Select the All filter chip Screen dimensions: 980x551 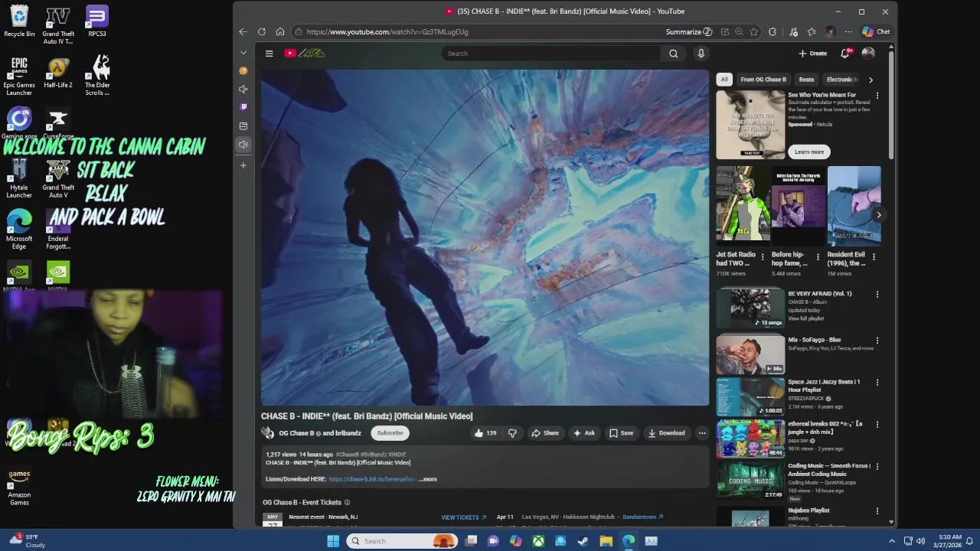[724, 80]
